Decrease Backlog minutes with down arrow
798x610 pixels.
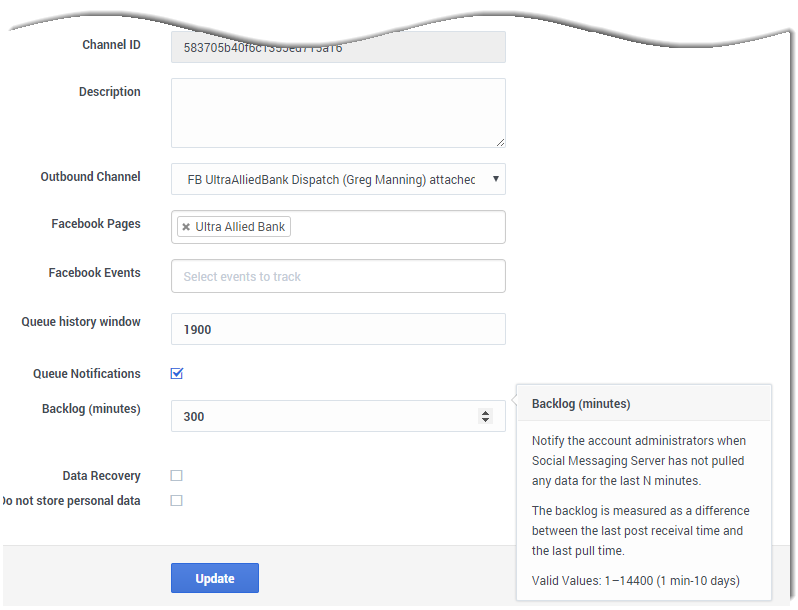[x=486, y=420]
